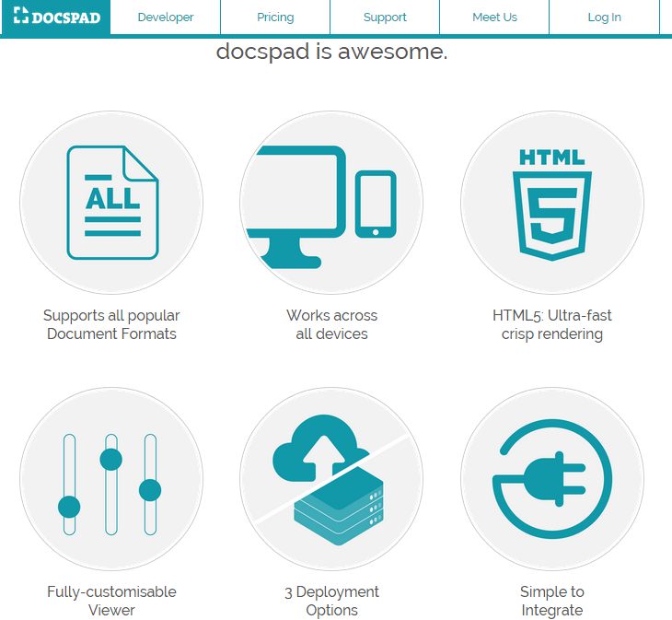
Task: Click the cloud and server deployment icon
Action: (x=331, y=479)
